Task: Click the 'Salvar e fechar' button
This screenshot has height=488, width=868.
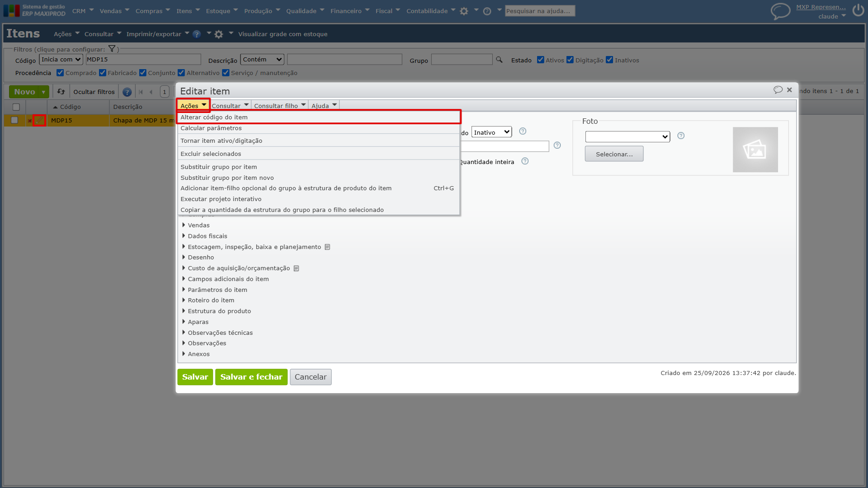Action: pyautogui.click(x=251, y=377)
